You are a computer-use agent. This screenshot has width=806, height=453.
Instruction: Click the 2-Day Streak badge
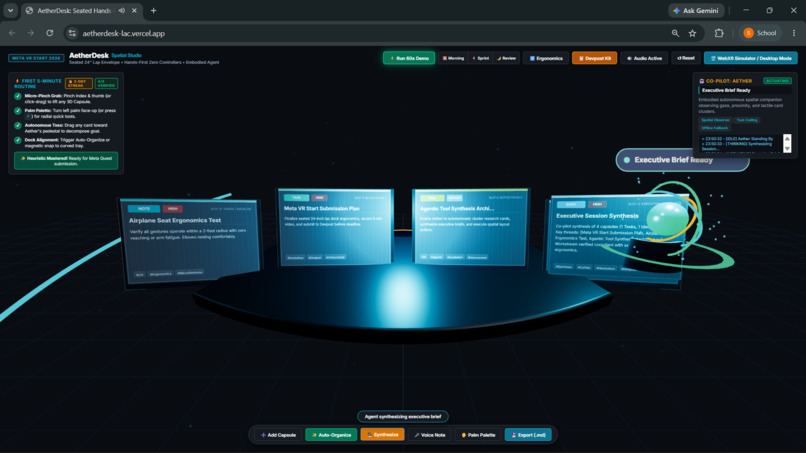coord(79,83)
